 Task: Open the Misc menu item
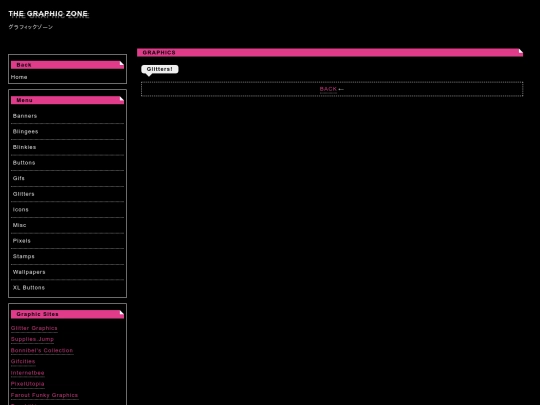point(68,225)
